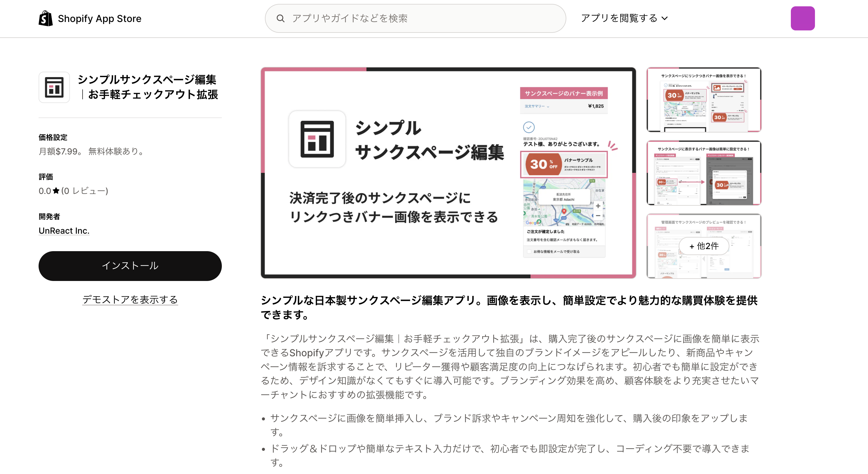868x474 pixels.
Task: Click the app's black logo icon beside the title
Action: pos(54,87)
